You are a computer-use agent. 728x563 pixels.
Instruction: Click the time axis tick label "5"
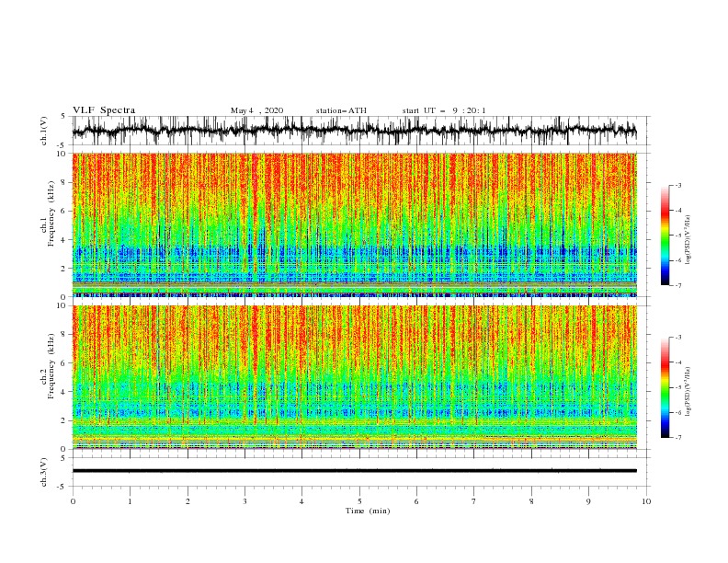click(x=359, y=501)
